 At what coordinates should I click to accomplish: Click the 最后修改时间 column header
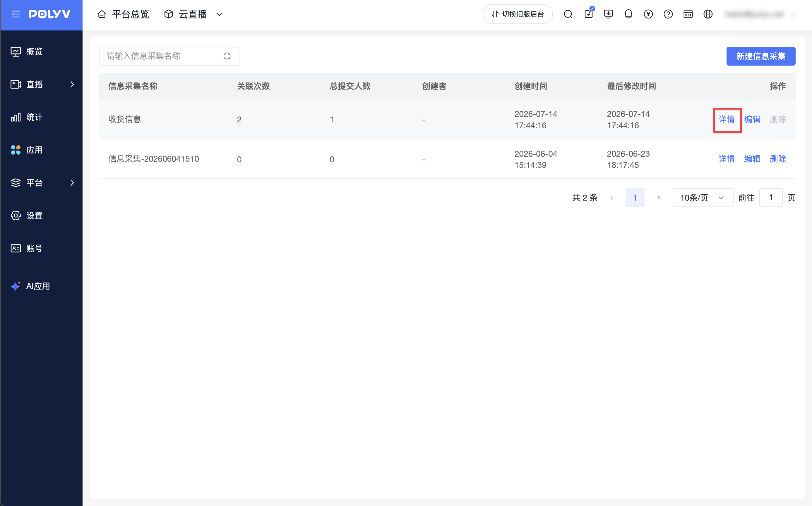pyautogui.click(x=631, y=86)
